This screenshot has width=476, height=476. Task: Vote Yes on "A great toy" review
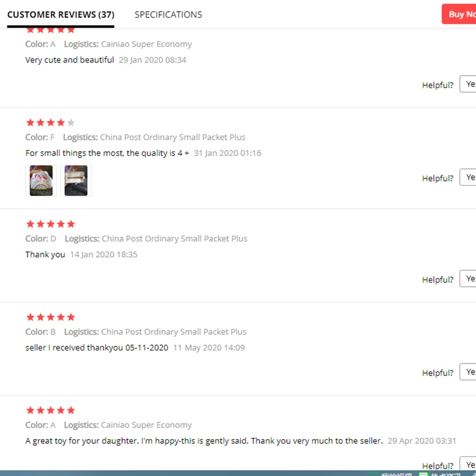[x=468, y=465]
